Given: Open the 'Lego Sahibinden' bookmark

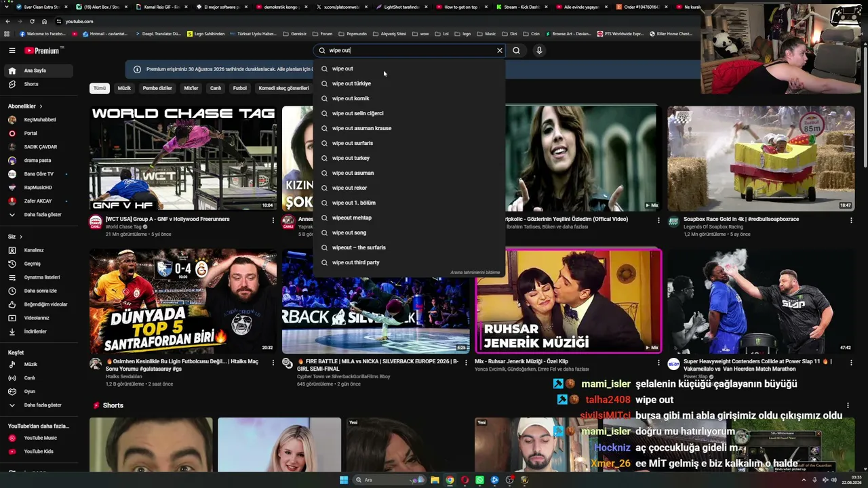Looking at the screenshot, I should point(206,34).
